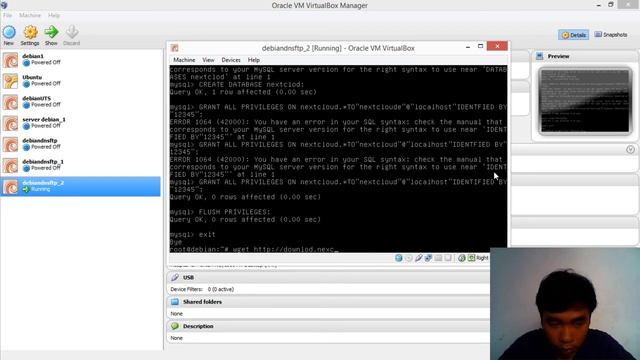Image resolution: width=640 pixels, height=360 pixels.
Task: Click the shared folders status icon
Action: click(x=438, y=258)
